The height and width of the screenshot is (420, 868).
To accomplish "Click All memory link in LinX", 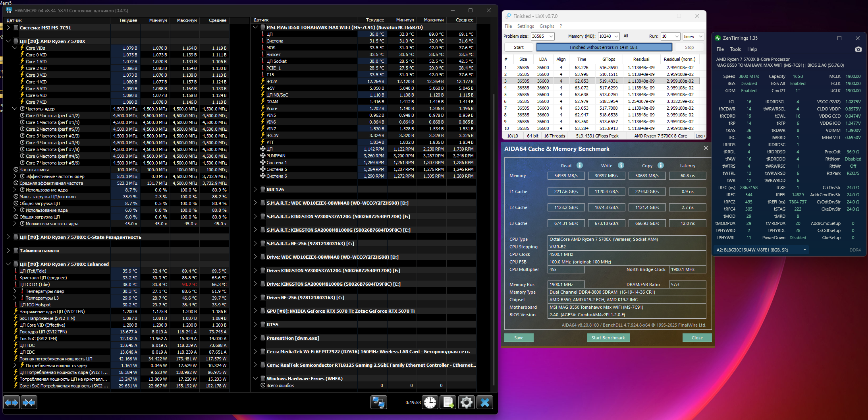I will 626,36.
